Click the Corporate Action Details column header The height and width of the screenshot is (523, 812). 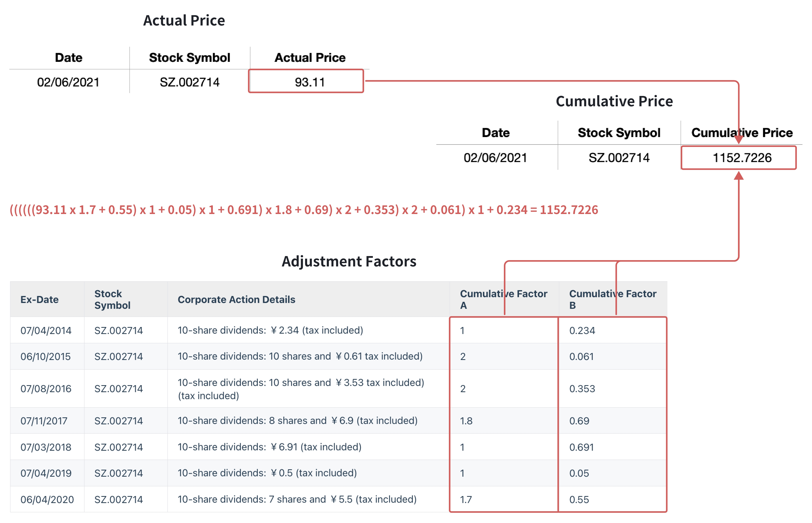236,299
